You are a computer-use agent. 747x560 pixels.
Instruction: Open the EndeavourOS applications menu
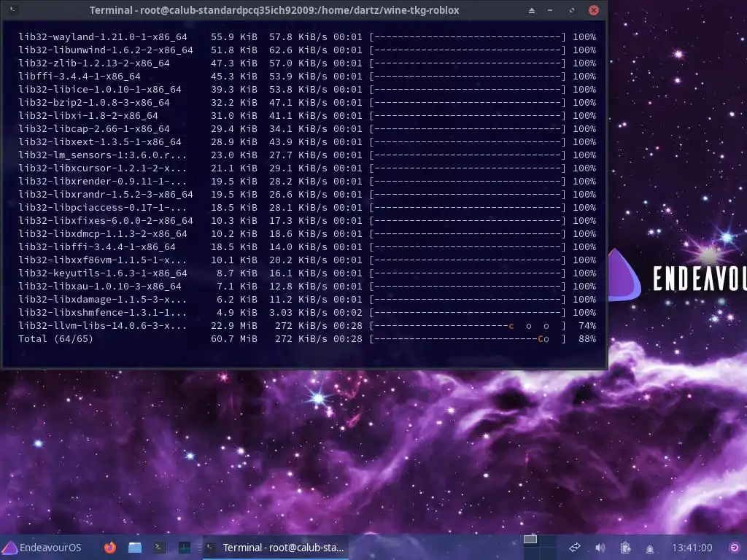[x=42, y=548]
